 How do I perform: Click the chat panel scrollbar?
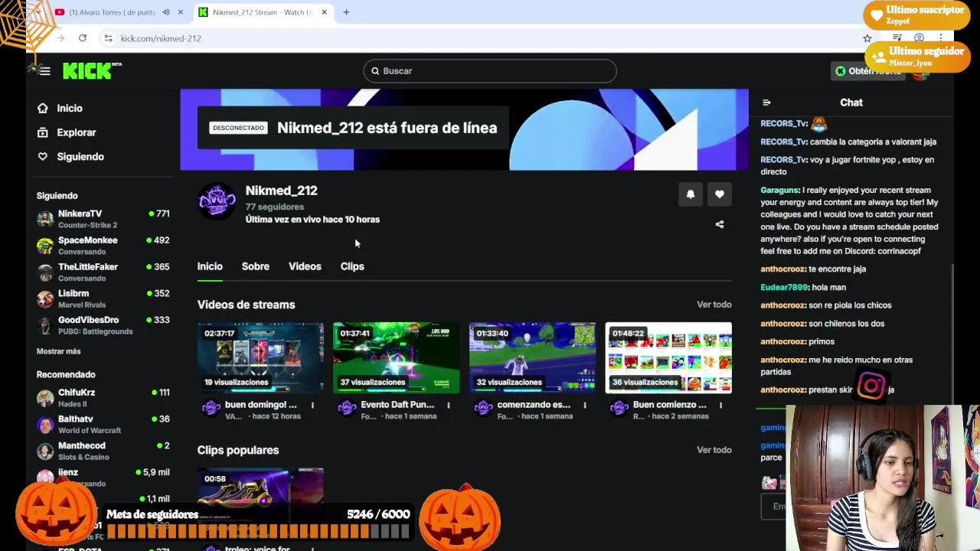coord(952,334)
